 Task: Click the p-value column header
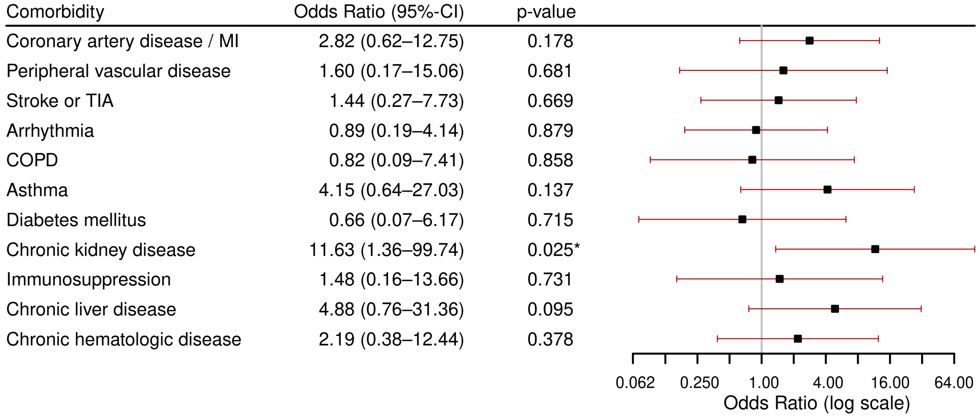(x=546, y=12)
